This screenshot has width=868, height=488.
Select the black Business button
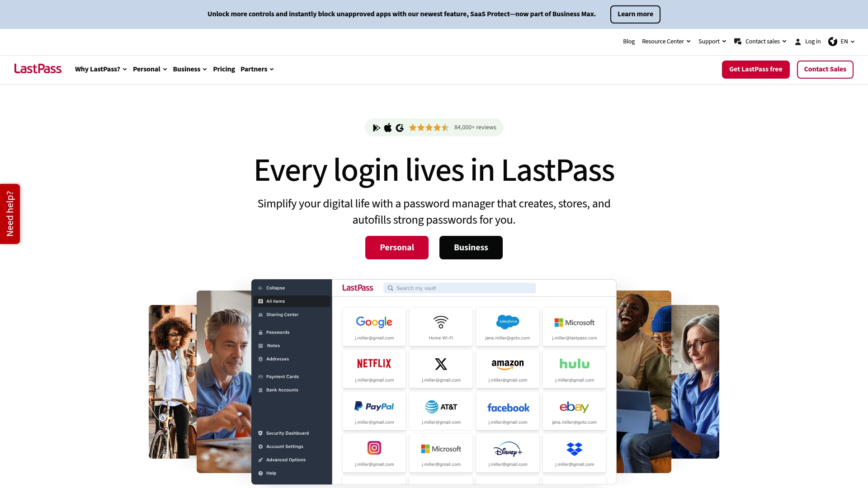coord(471,248)
